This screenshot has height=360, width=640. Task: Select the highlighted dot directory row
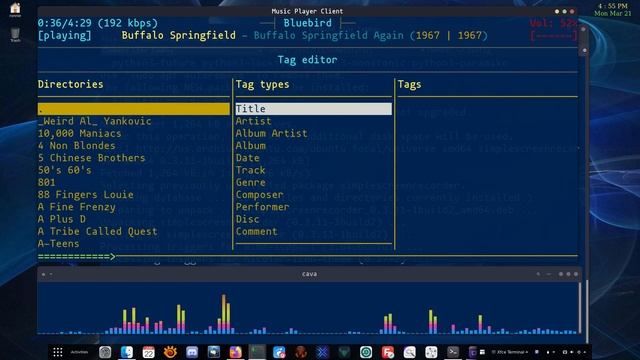point(133,109)
